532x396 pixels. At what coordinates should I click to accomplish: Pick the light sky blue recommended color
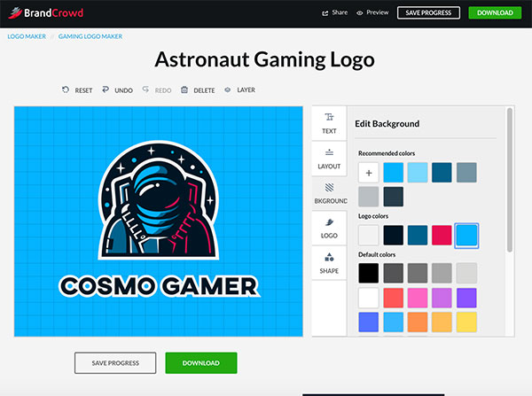coord(418,173)
